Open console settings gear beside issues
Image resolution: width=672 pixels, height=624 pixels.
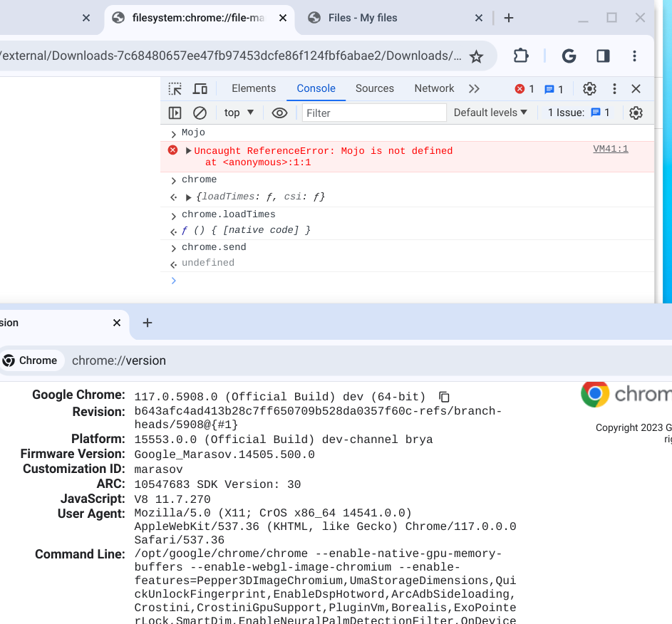coord(636,113)
